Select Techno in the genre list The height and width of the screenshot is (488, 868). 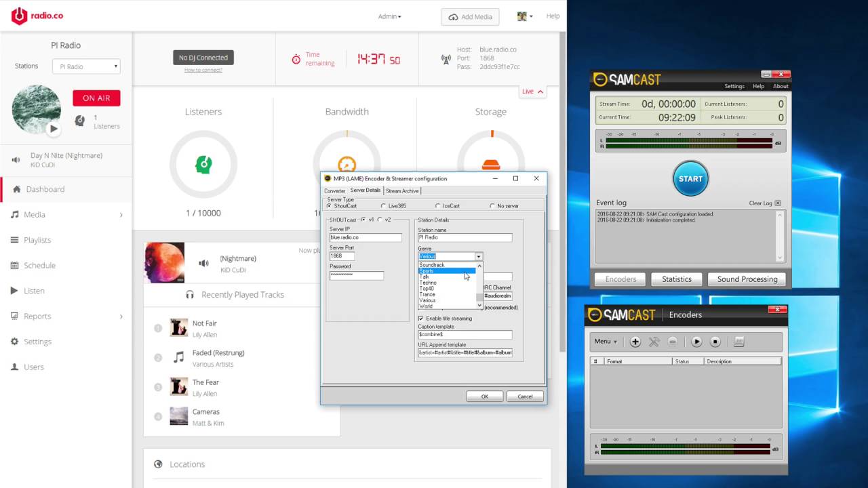(x=447, y=283)
